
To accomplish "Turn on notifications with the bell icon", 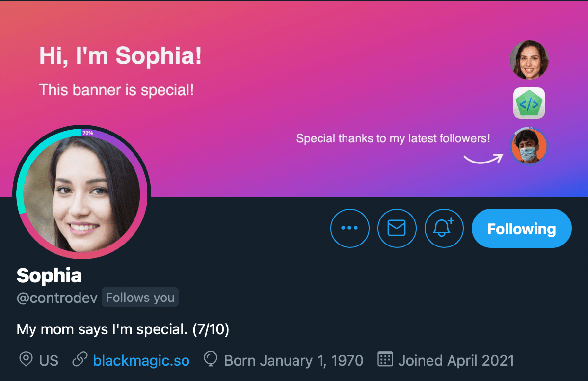I will (x=443, y=228).
